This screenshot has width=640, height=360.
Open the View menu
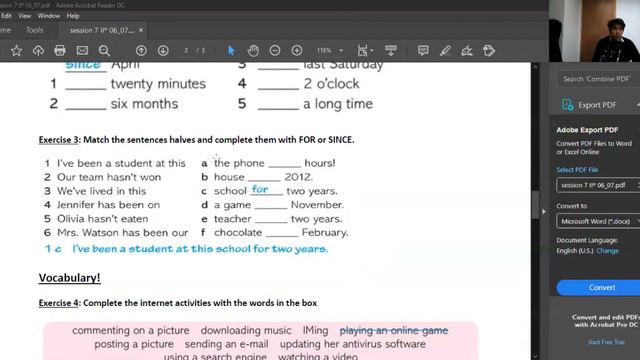click(x=24, y=16)
